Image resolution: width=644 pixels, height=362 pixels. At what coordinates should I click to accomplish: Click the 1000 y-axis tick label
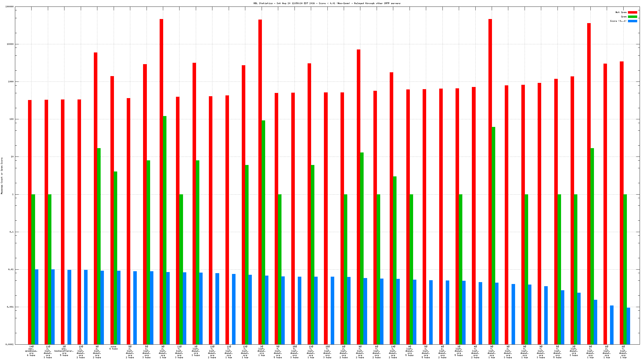(11, 82)
